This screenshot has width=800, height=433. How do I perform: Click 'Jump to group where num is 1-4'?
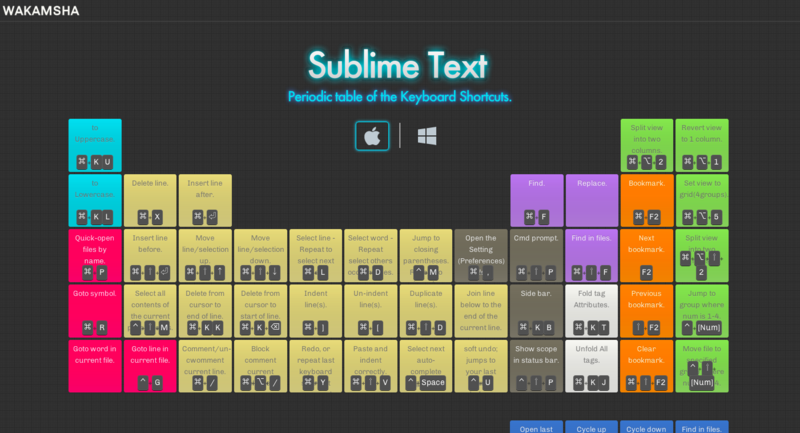click(x=702, y=311)
